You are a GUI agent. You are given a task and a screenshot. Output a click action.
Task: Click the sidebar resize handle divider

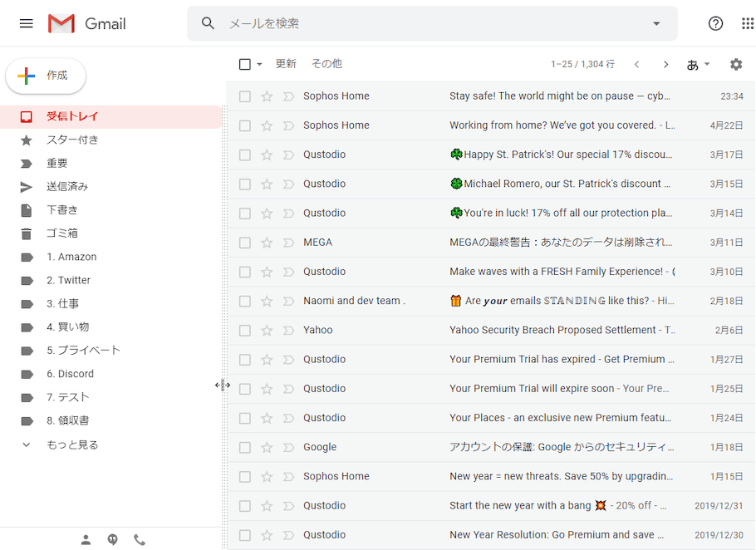224,328
